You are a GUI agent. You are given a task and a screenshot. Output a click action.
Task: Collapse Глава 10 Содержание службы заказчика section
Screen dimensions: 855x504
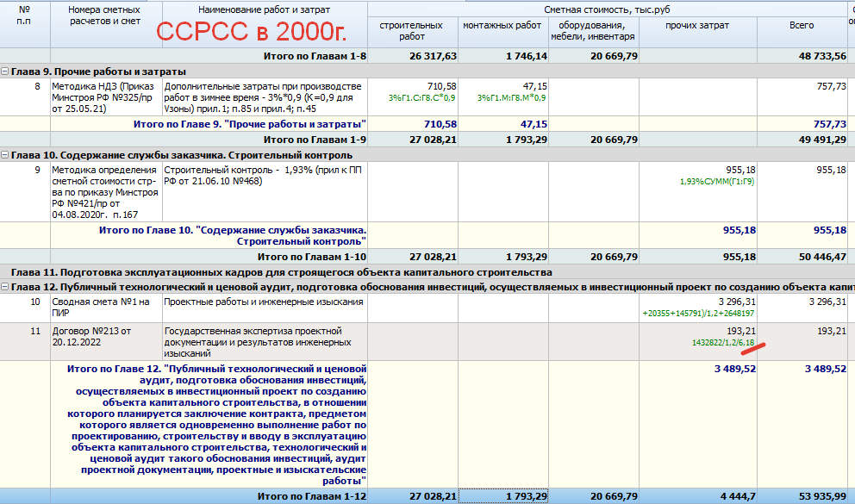point(4,155)
